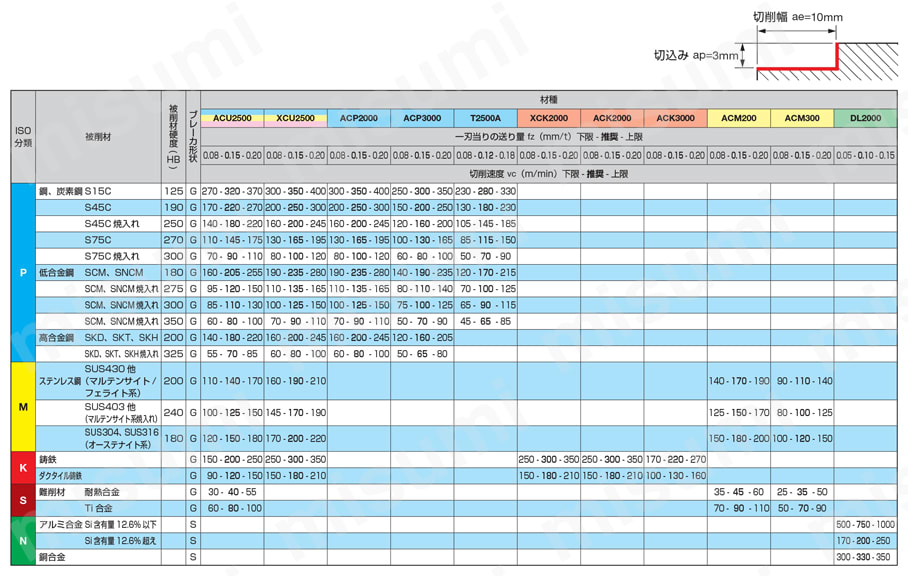Select breaker shape S in the 銅合金 row

(193, 557)
